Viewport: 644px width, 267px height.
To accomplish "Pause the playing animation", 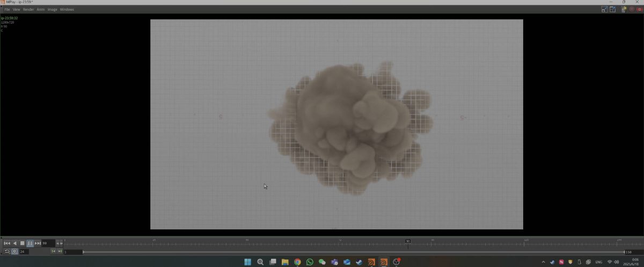I will point(30,243).
